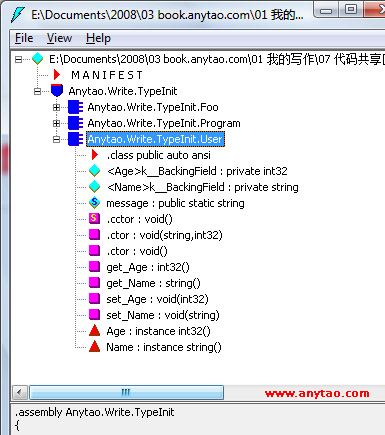Click the ILDASM lightning app icon in title bar

(x=18, y=14)
